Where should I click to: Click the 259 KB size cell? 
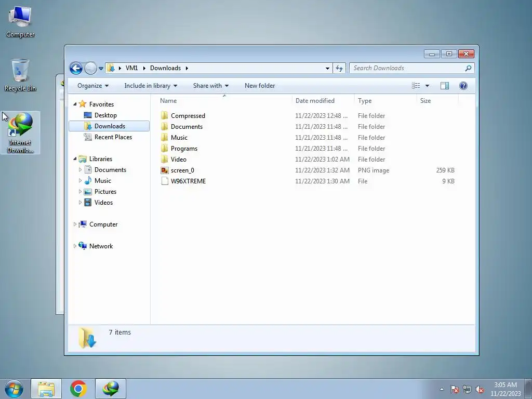(x=445, y=170)
